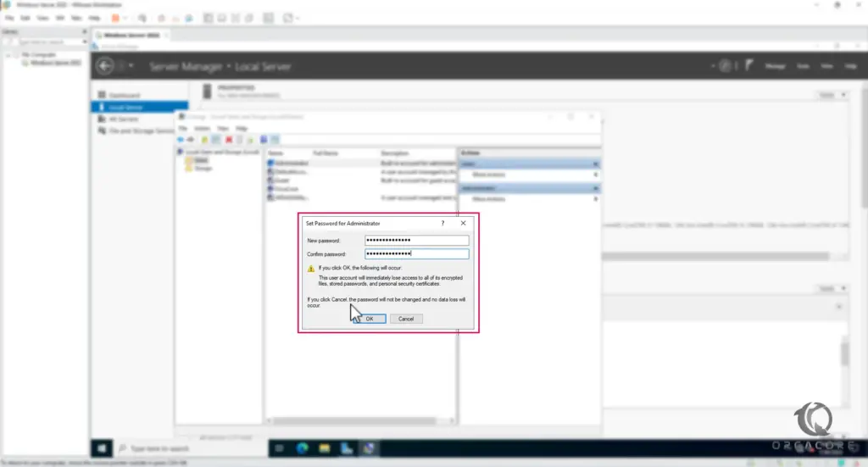This screenshot has height=467, width=868.
Task: Open File Explorer from the taskbar
Action: [x=325, y=448]
